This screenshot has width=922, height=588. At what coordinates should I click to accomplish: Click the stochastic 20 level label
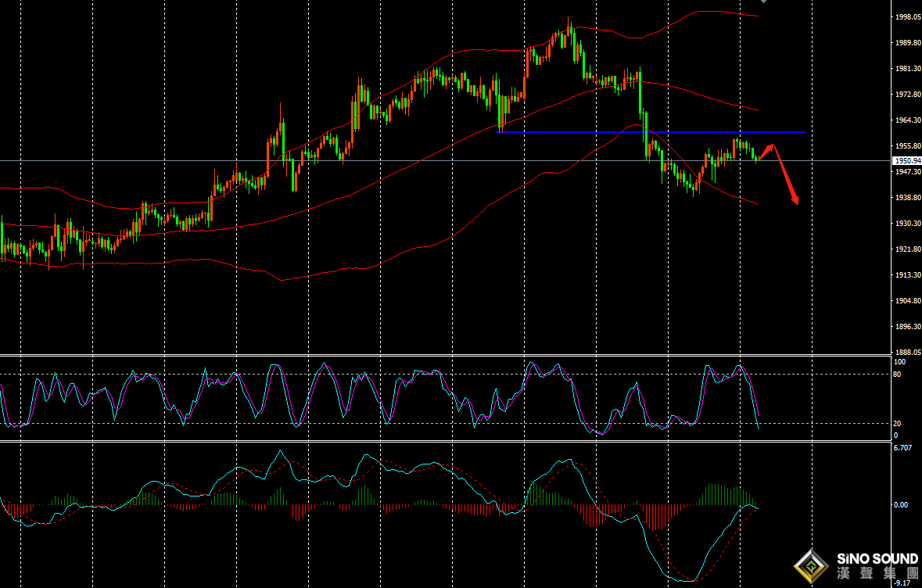(897, 423)
